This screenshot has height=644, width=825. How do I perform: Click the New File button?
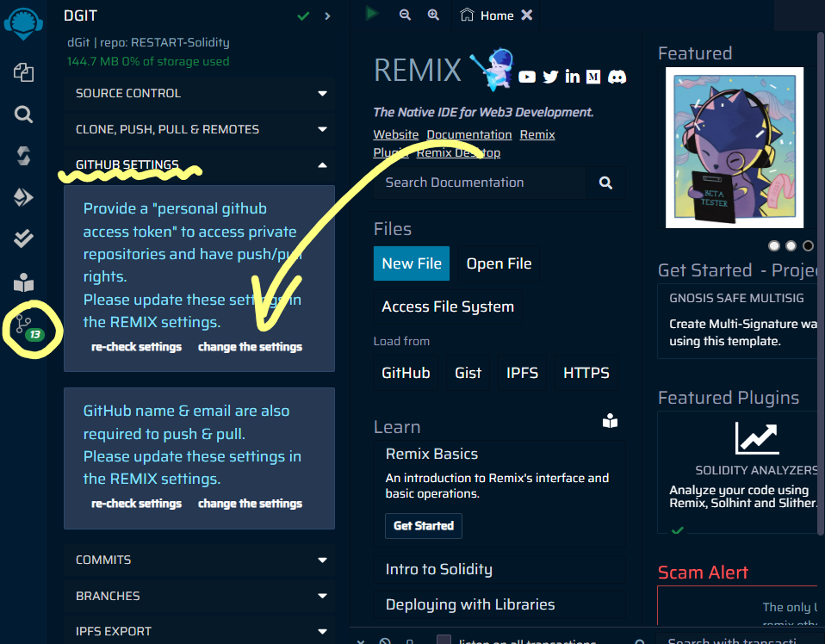(x=412, y=263)
